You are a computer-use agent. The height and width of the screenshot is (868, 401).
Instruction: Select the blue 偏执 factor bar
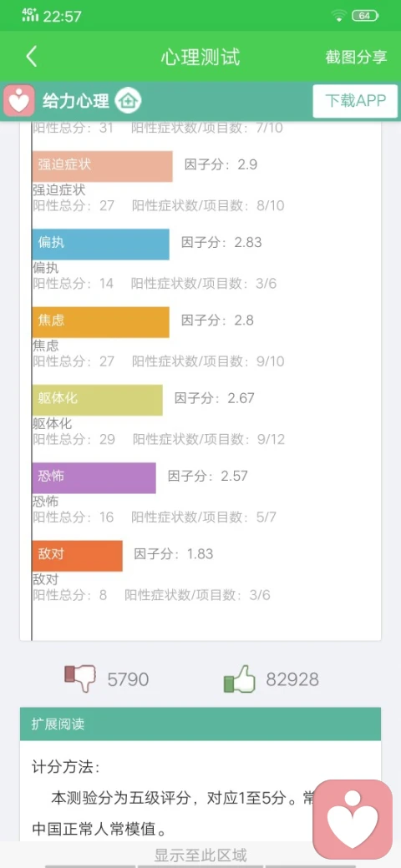(x=101, y=244)
